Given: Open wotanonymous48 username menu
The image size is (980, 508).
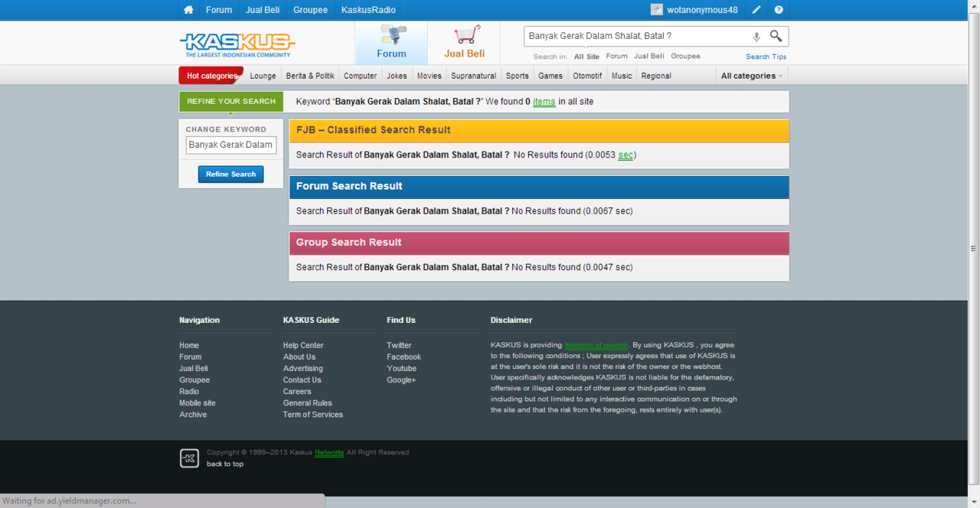Looking at the screenshot, I should (702, 10).
